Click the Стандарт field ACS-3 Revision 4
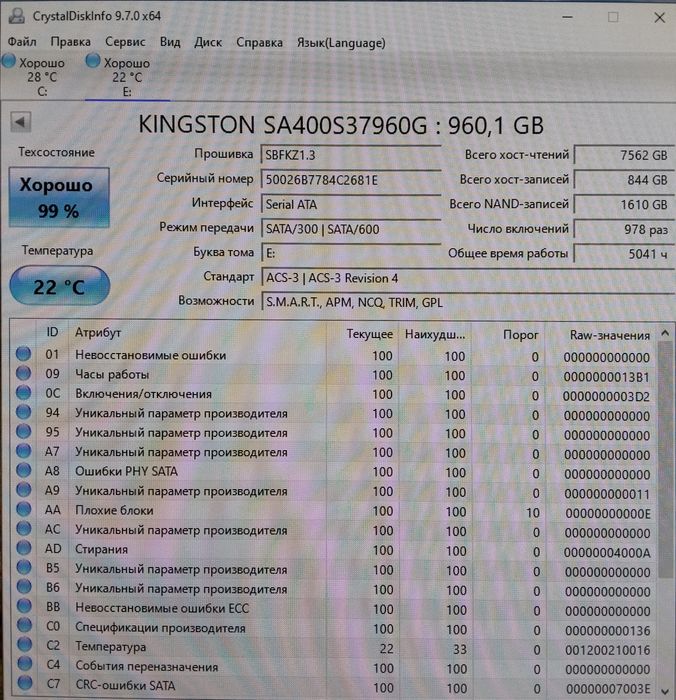Viewport: 676px width, 700px height. (x=467, y=278)
